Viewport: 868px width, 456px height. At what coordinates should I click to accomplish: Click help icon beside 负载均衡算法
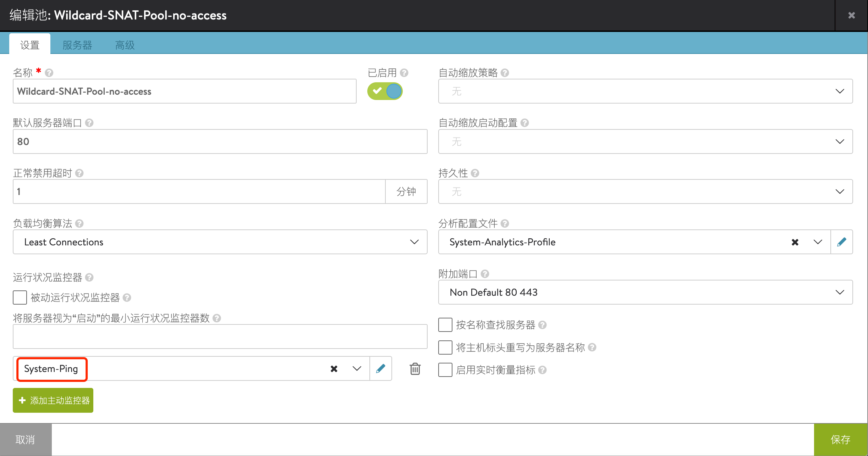pyautogui.click(x=79, y=223)
